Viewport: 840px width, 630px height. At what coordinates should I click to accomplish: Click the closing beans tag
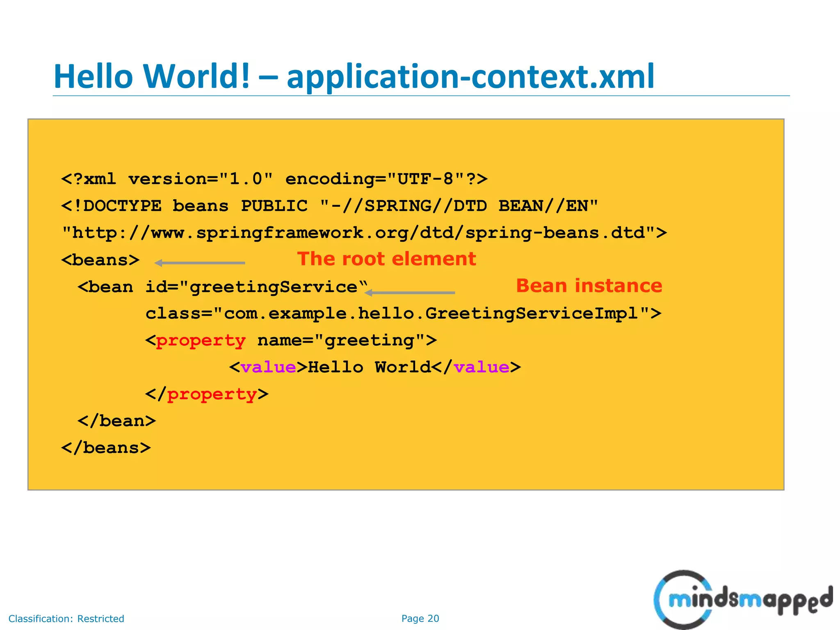click(x=106, y=448)
